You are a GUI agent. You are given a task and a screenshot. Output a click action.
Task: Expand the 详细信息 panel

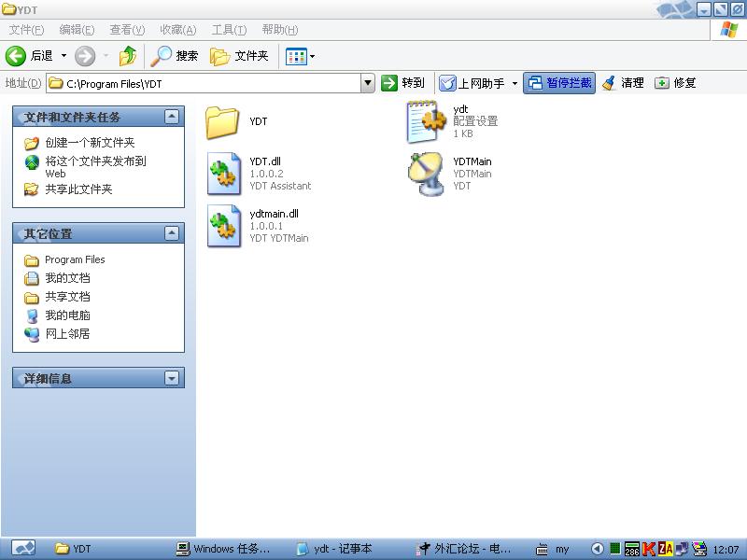click(172, 378)
